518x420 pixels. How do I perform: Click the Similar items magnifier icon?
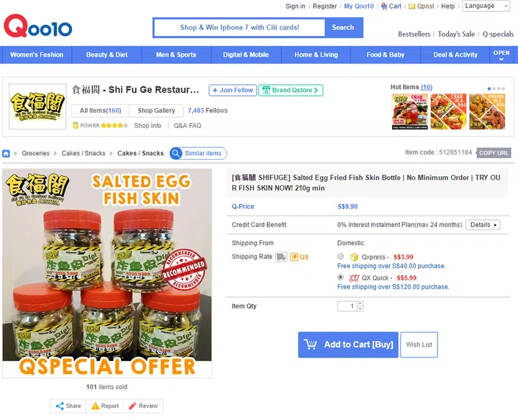[x=176, y=153]
